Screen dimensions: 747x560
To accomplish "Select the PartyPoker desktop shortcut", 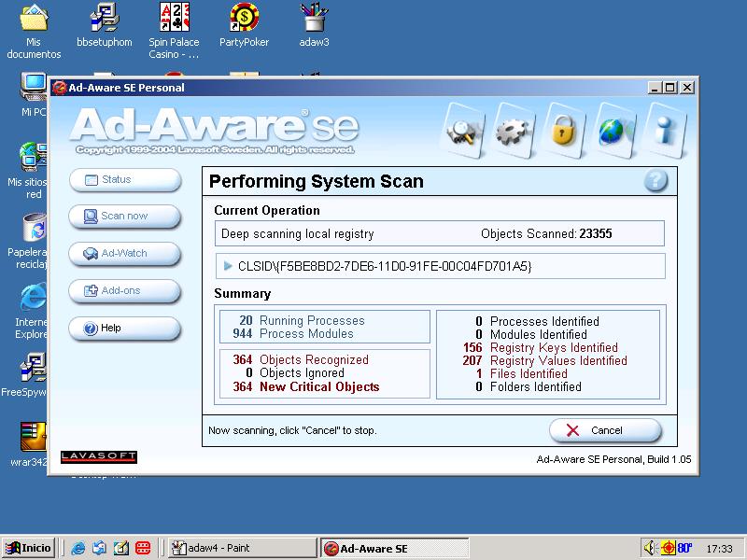I will (x=244, y=26).
